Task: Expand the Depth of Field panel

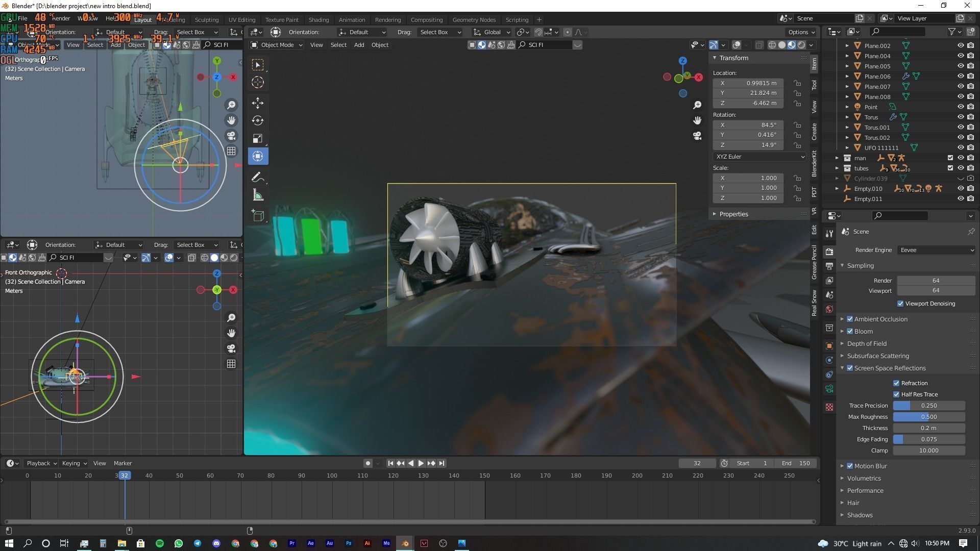Action: (x=867, y=344)
